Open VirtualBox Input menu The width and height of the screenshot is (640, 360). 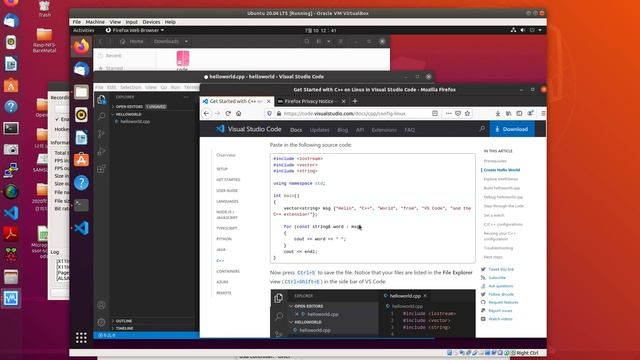[131, 22]
